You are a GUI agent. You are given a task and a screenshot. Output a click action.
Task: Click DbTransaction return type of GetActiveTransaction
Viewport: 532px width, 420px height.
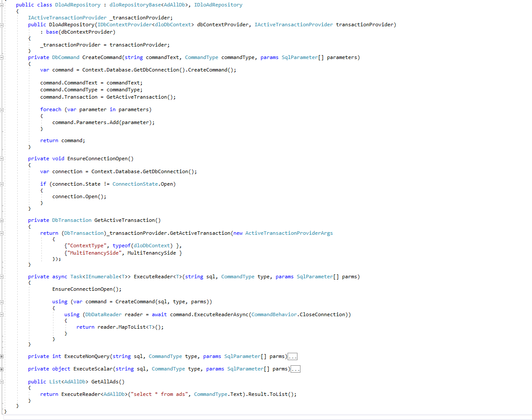coord(72,220)
